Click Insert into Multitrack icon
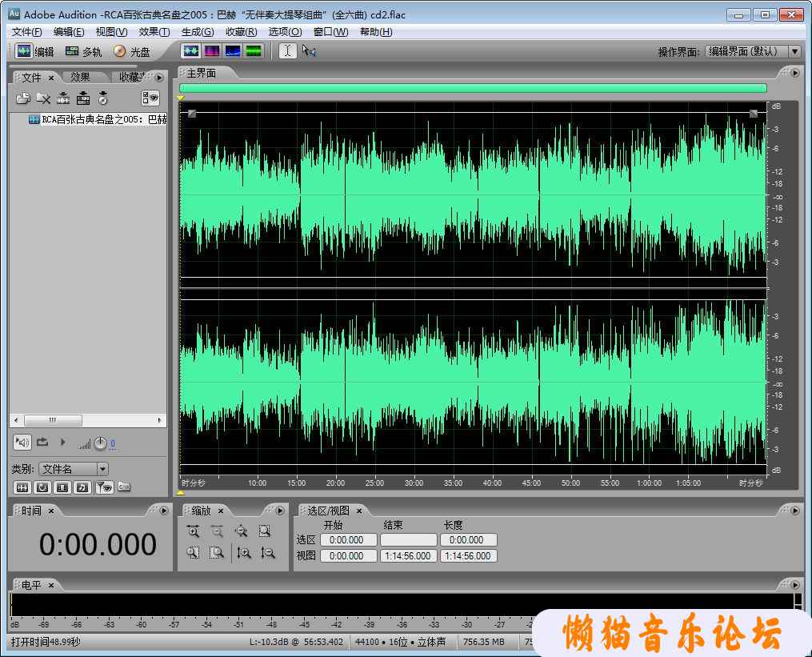 83,98
